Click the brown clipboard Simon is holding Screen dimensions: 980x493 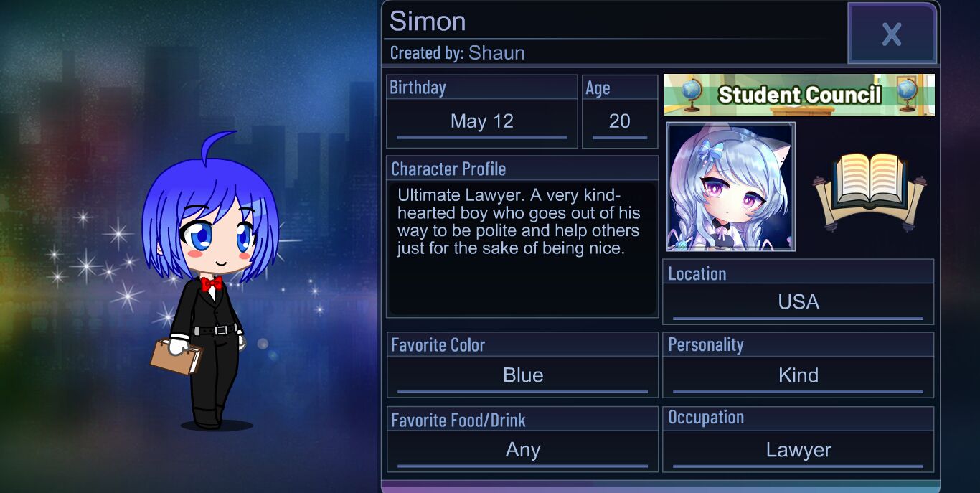[176, 355]
